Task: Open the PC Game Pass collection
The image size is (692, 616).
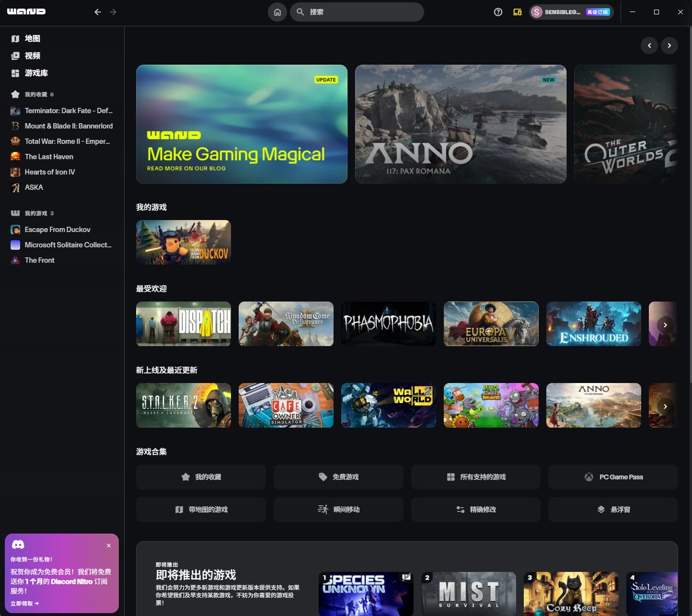Action: click(613, 477)
